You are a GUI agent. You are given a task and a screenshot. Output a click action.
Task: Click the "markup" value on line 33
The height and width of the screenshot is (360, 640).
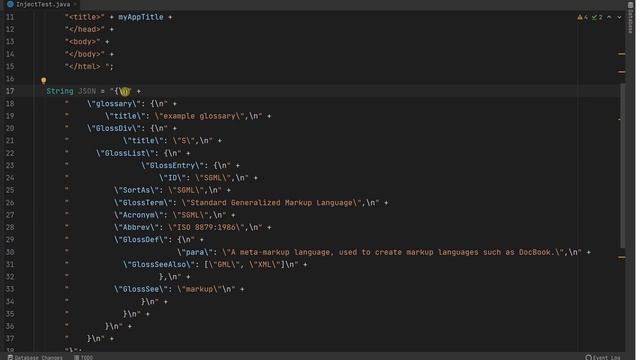200,289
